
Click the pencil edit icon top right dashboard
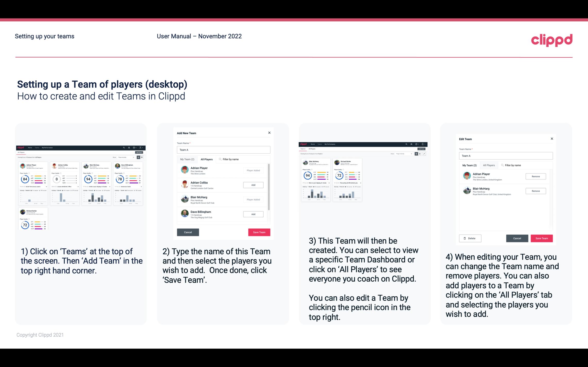click(x=424, y=153)
